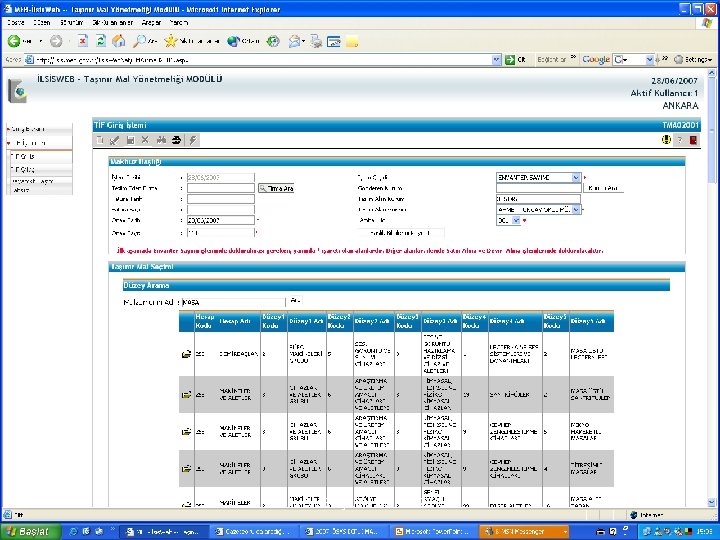This screenshot has width=720, height=540.
Task: Click the input field left of Firma Ara
Action: tap(220, 188)
